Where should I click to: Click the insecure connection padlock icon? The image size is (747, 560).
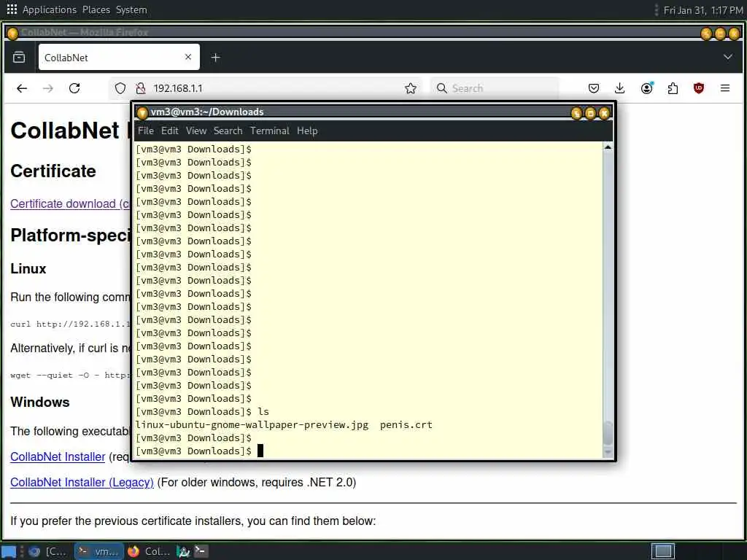(141, 88)
